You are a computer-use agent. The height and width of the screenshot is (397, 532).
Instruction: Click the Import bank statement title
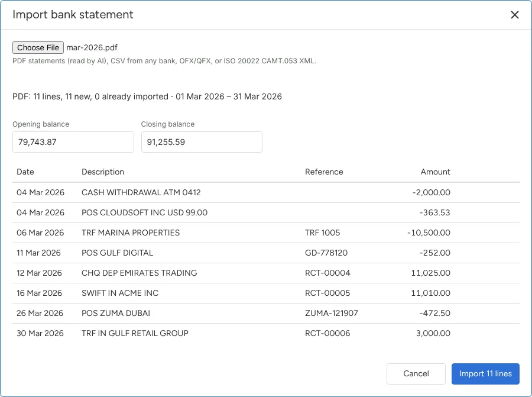(73, 15)
